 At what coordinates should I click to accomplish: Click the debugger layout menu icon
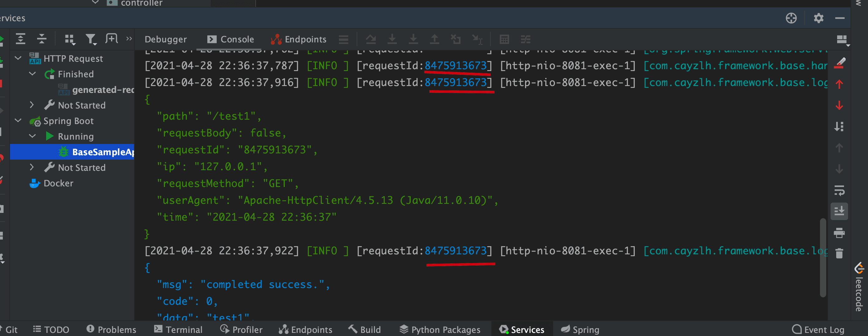click(x=343, y=40)
